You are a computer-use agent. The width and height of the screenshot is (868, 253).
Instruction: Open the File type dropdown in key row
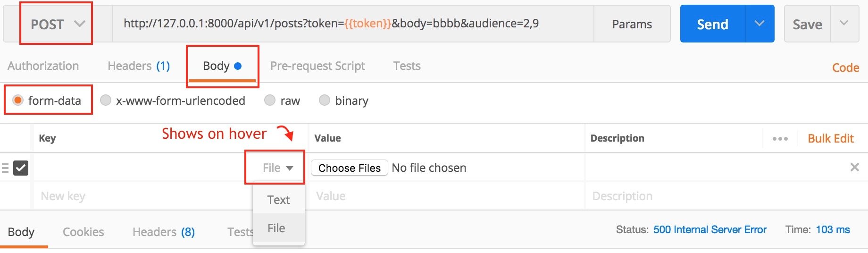(x=277, y=168)
